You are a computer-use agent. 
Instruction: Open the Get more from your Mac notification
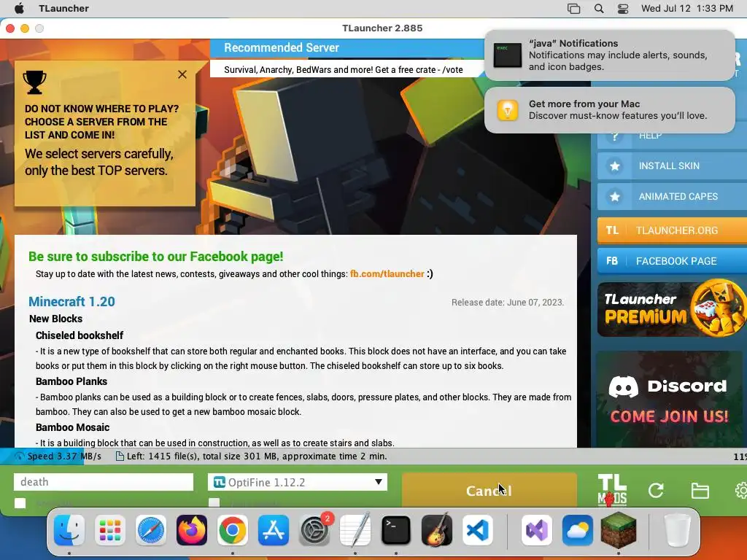tap(610, 110)
